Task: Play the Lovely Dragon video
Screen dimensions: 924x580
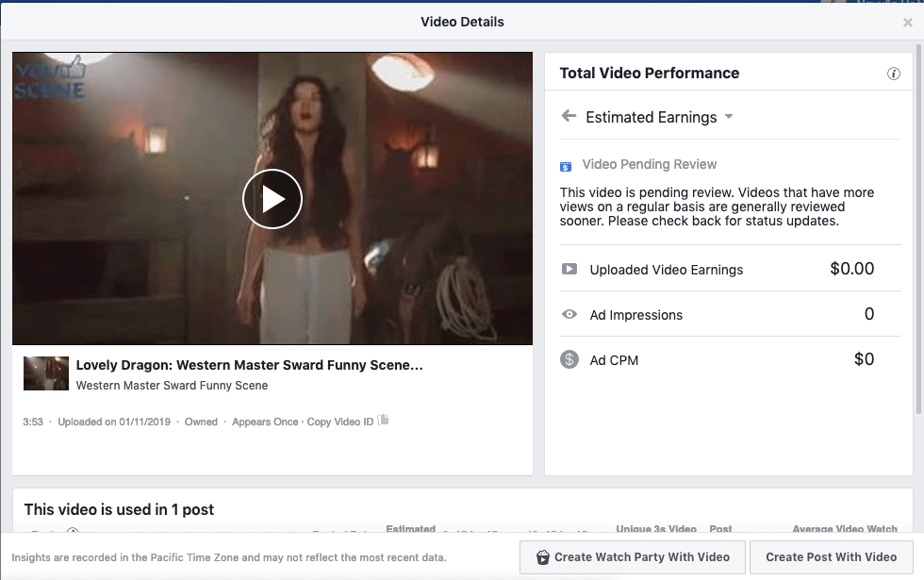Action: (x=272, y=199)
